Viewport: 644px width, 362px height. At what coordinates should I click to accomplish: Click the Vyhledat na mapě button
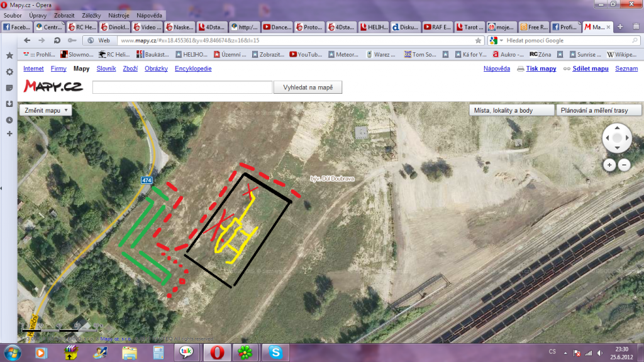(308, 88)
